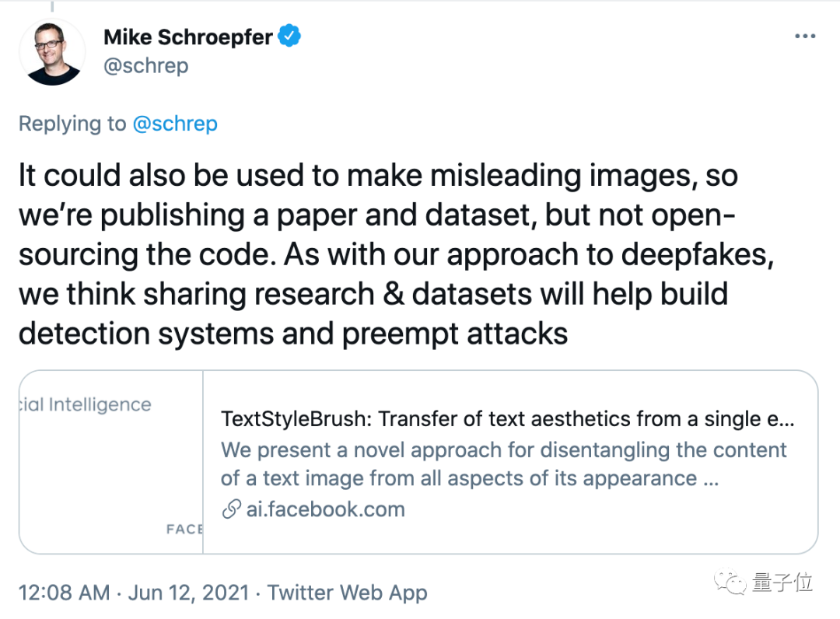840x619 pixels.
Task: Click "cial Intelligence" text in card preview
Action: point(85,405)
